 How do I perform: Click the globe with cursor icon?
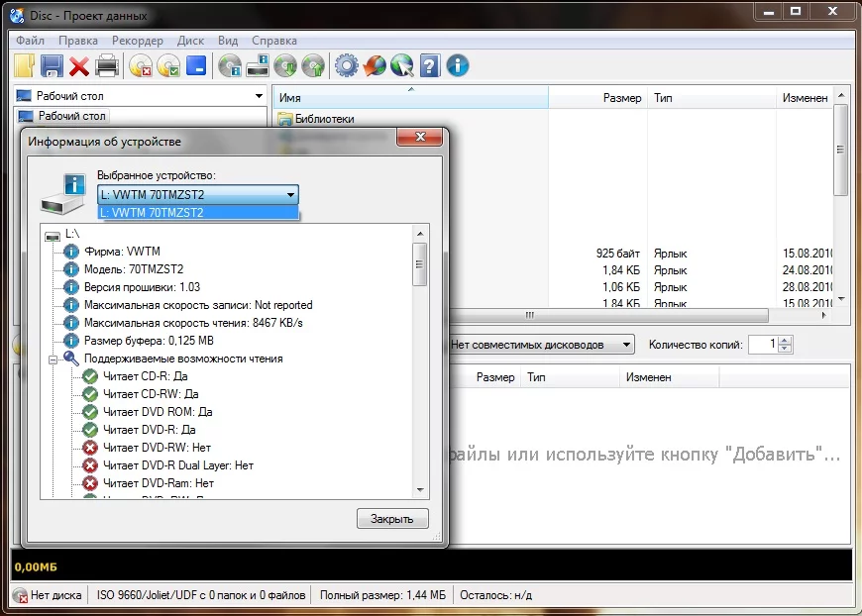[402, 66]
